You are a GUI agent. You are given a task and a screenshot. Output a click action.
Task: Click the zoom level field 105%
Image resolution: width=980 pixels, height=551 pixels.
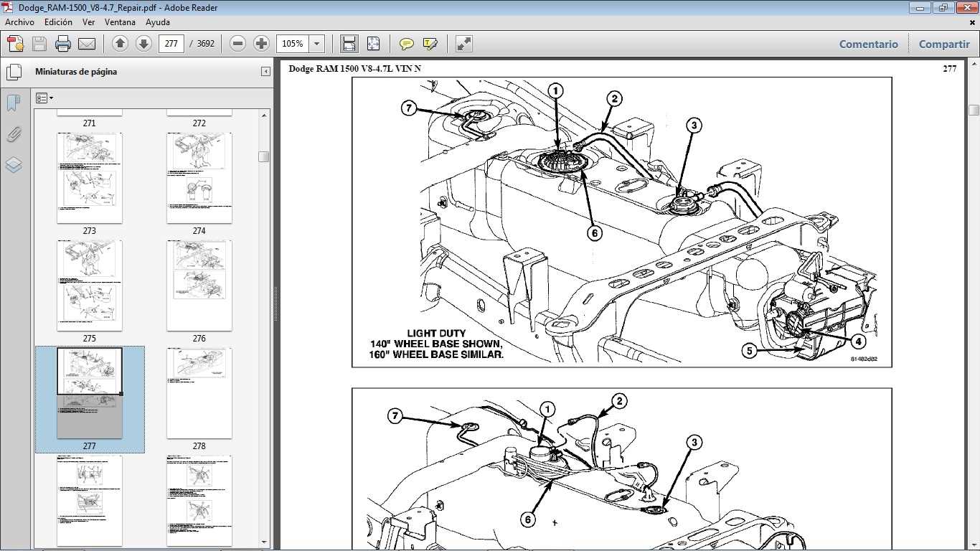pos(293,44)
